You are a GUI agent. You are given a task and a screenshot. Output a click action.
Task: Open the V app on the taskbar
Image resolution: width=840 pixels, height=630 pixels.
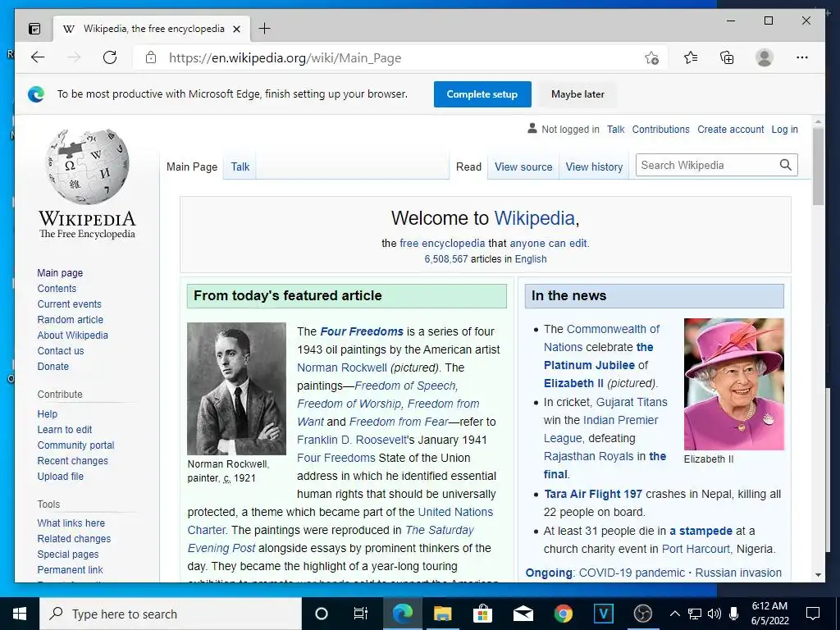click(x=603, y=614)
